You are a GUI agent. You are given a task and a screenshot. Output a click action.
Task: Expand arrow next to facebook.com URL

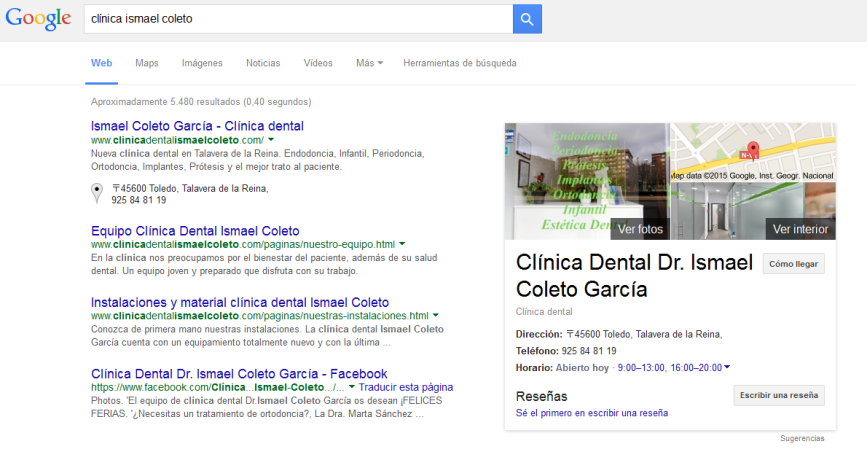click(352, 387)
